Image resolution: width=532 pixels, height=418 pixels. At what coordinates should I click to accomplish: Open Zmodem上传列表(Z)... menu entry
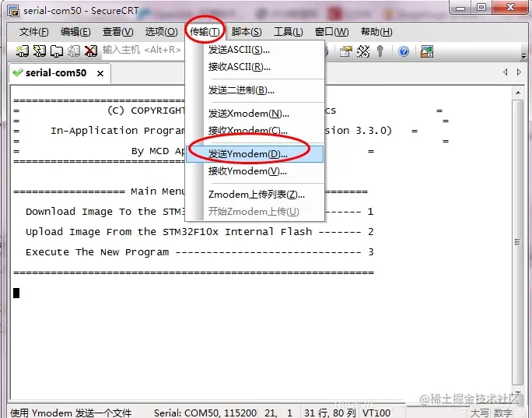[255, 195]
